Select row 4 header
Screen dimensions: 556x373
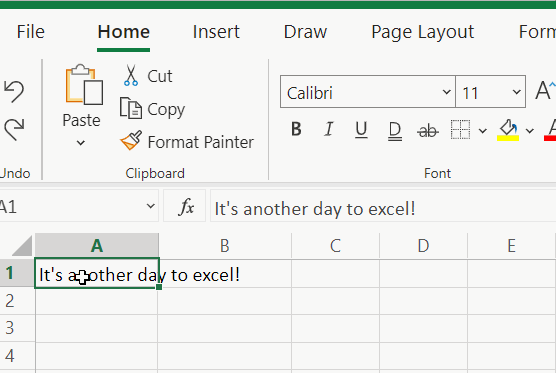pyautogui.click(x=17, y=356)
